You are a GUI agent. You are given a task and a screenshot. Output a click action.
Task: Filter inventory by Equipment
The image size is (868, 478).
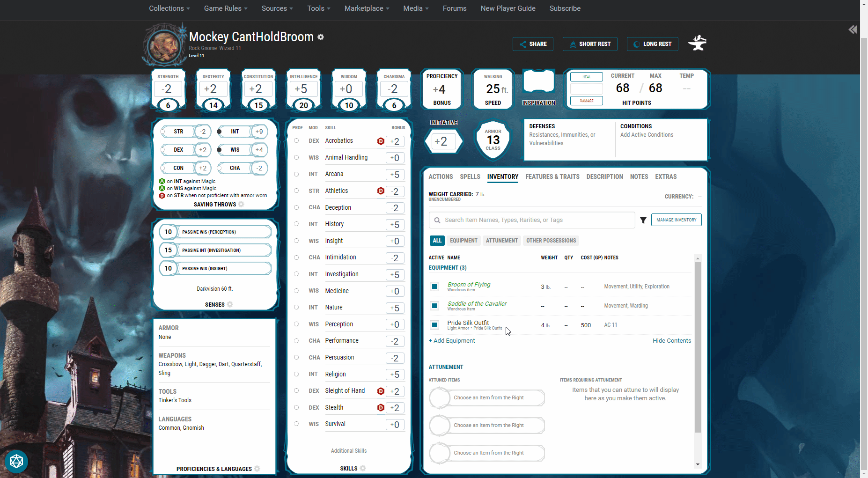(463, 241)
